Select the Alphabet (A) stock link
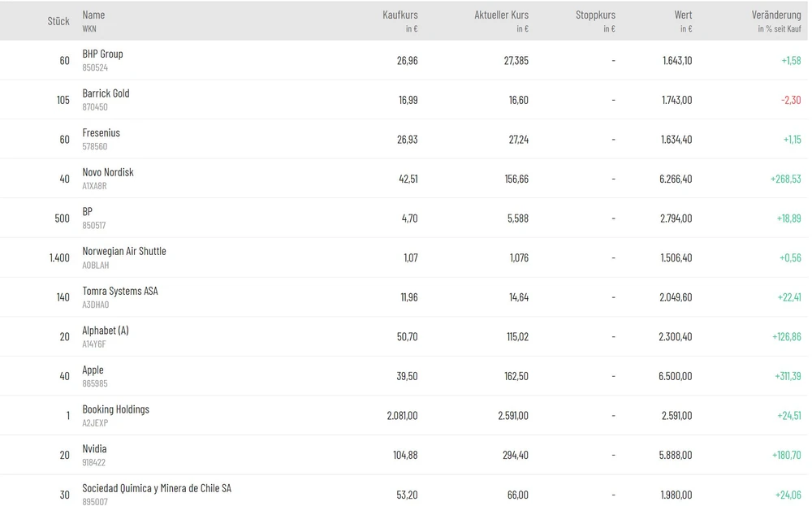Viewport: 812px width, 506px height. [x=106, y=331]
